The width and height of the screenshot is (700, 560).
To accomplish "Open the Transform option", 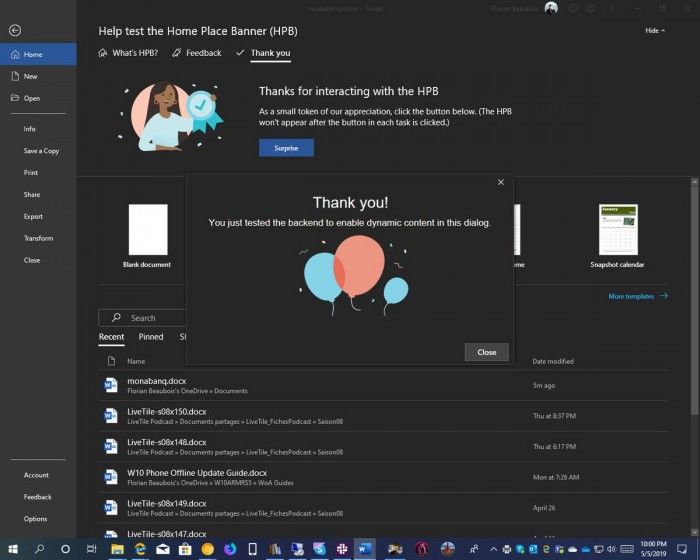I will pos(38,238).
